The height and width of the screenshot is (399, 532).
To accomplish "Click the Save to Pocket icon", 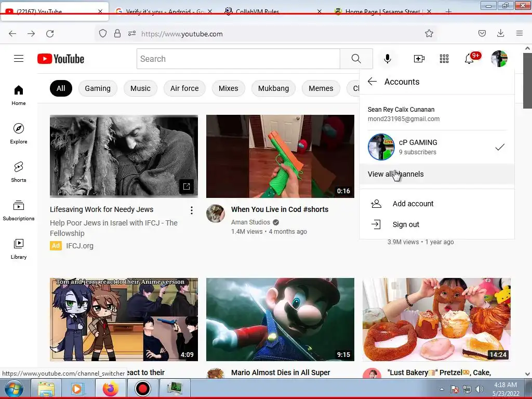I will pyautogui.click(x=482, y=33).
